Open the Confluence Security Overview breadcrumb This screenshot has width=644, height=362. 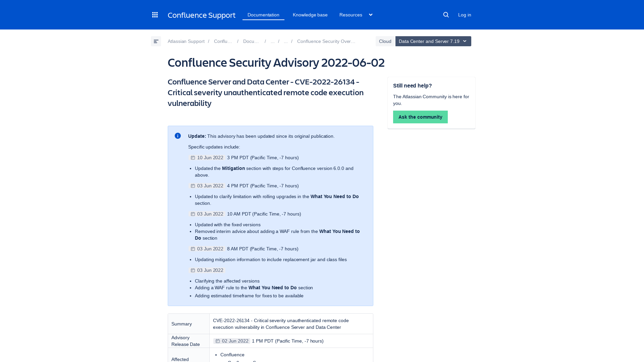(326, 41)
